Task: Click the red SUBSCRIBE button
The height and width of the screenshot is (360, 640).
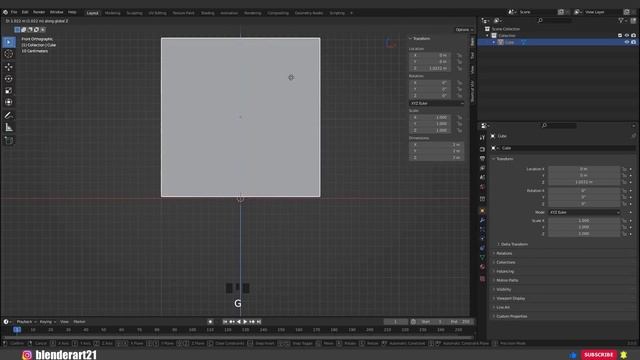Action: (x=598, y=355)
